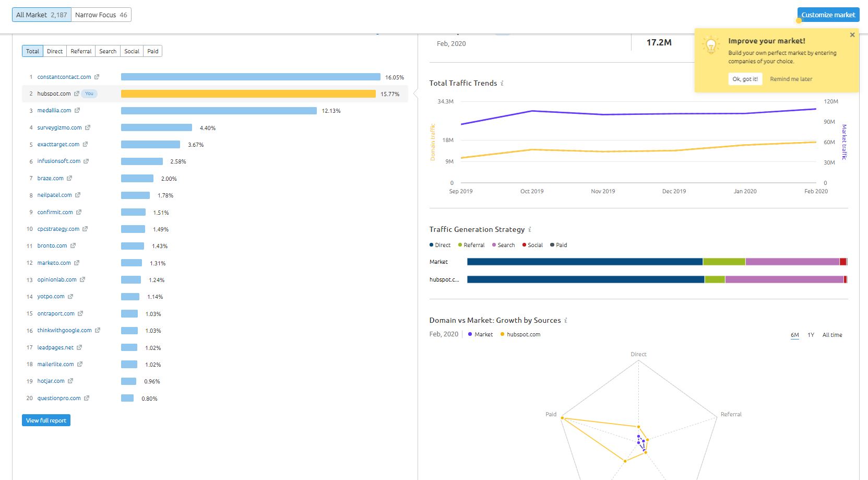This screenshot has width=868, height=480.
Task: Open mailerlite.com external link icon
Action: [80, 364]
